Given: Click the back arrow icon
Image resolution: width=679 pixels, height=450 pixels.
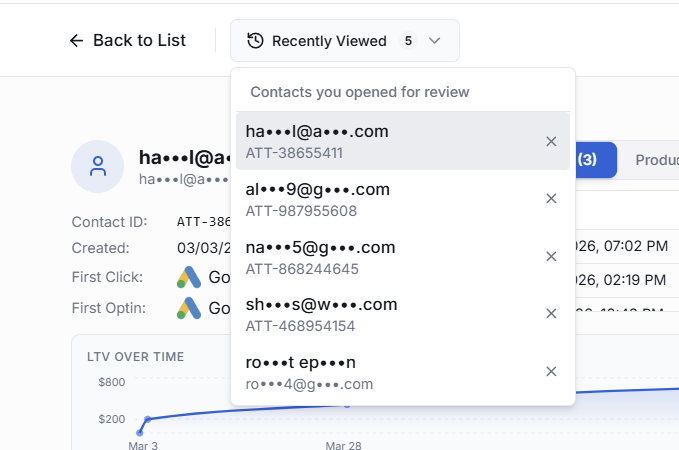Looking at the screenshot, I should 76,41.
